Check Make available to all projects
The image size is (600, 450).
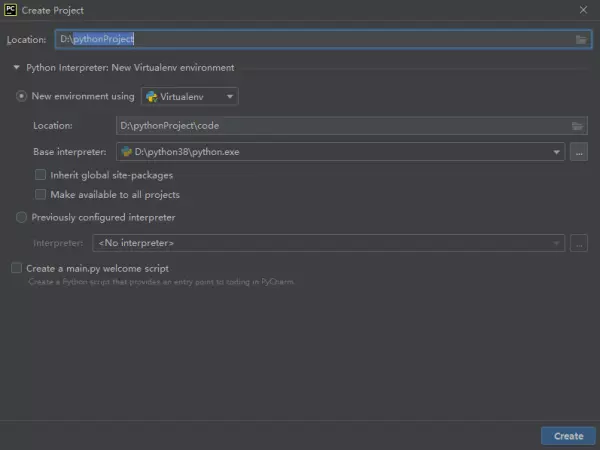pyautogui.click(x=41, y=194)
